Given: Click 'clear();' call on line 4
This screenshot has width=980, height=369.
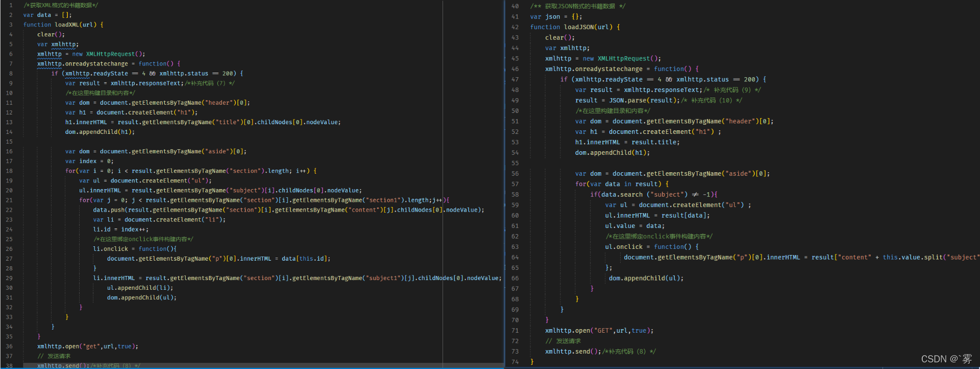Looking at the screenshot, I should 51,34.
